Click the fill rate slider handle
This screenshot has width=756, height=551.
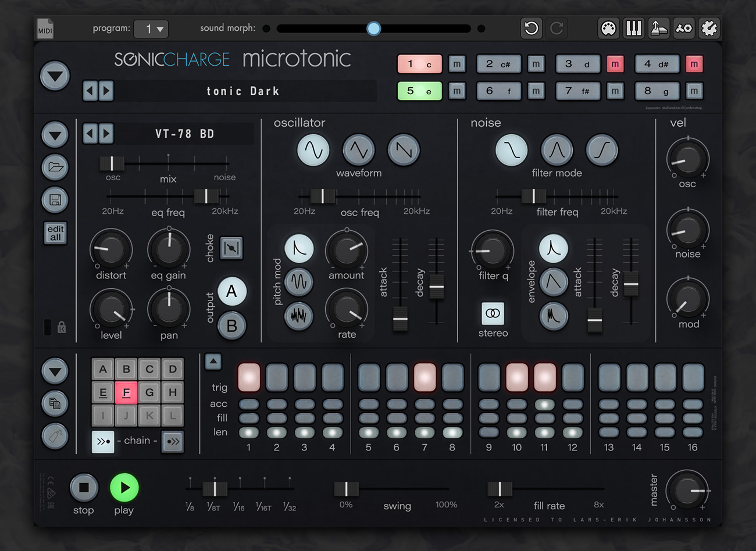pos(500,489)
